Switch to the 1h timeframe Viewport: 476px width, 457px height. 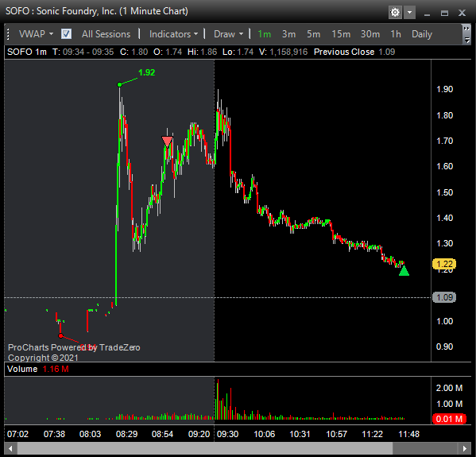pyautogui.click(x=396, y=34)
